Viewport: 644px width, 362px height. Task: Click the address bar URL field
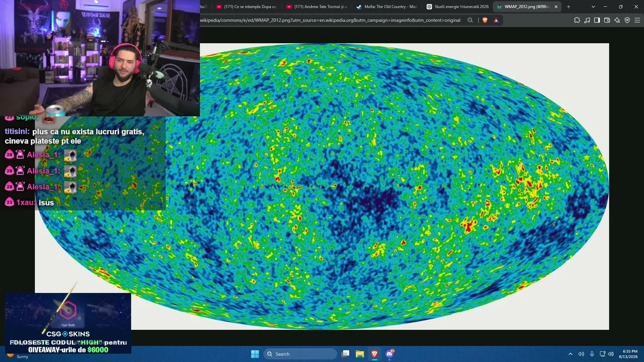tap(330, 20)
